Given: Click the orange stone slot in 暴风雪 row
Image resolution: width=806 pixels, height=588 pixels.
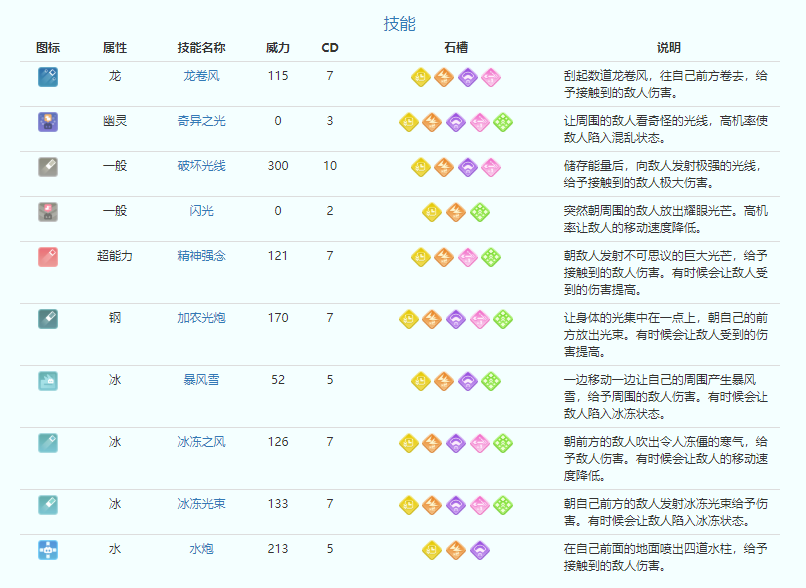Looking at the screenshot, I should coord(445,380).
